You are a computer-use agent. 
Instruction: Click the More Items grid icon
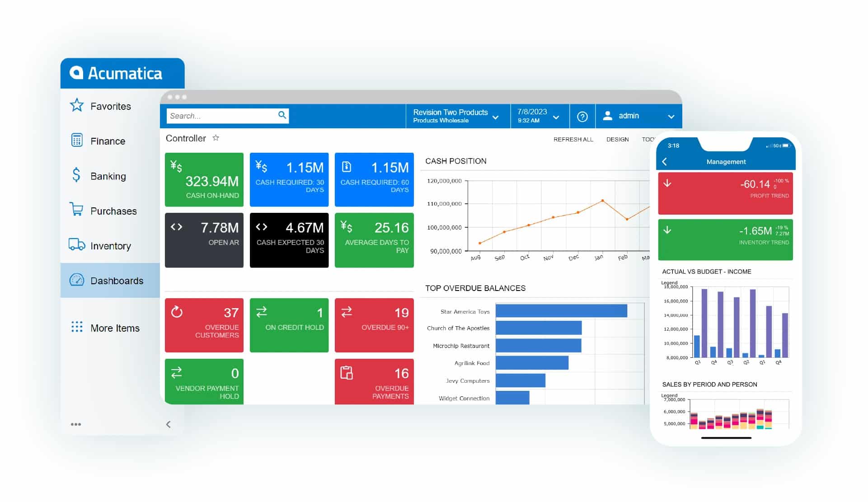coord(76,328)
